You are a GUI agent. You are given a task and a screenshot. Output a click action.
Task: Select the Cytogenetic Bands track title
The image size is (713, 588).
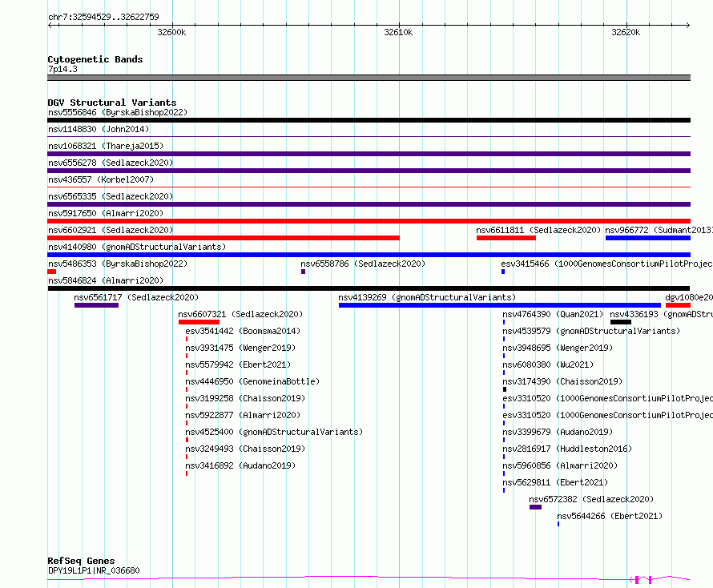(x=95, y=59)
